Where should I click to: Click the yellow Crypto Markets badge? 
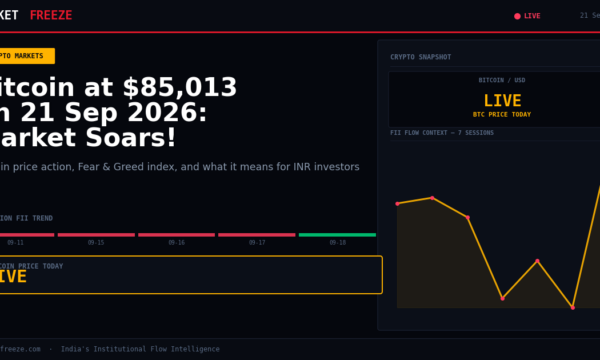coord(27,56)
